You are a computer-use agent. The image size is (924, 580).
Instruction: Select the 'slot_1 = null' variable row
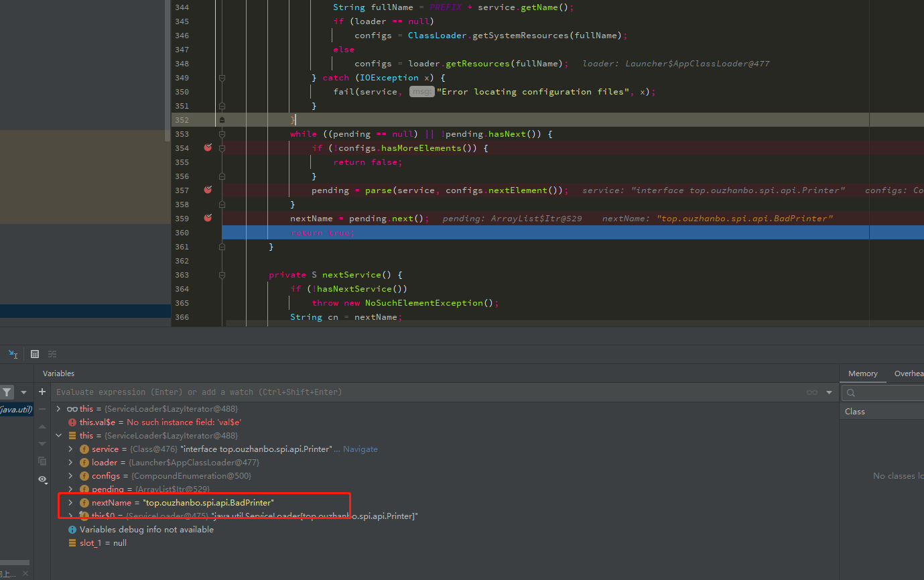point(445,542)
